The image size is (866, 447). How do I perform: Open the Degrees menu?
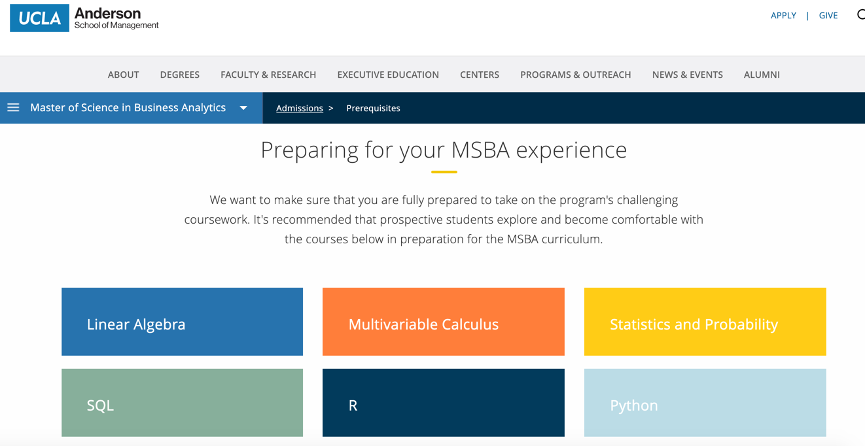click(180, 75)
